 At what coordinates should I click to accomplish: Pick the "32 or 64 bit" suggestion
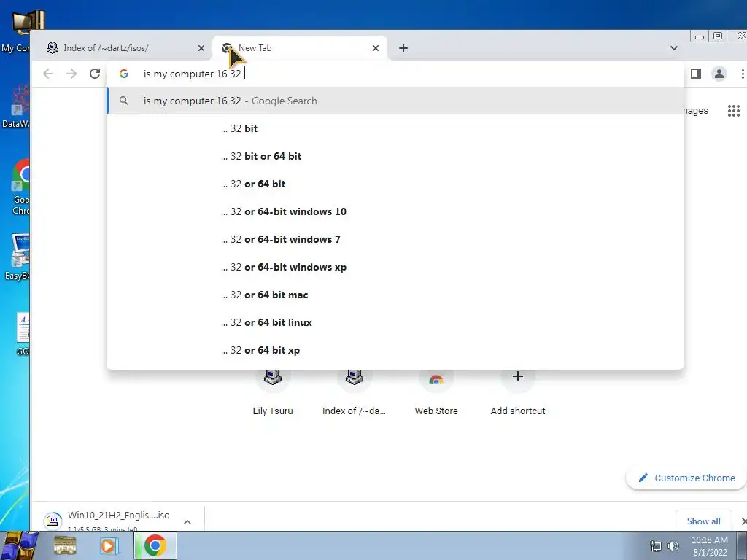click(395, 184)
